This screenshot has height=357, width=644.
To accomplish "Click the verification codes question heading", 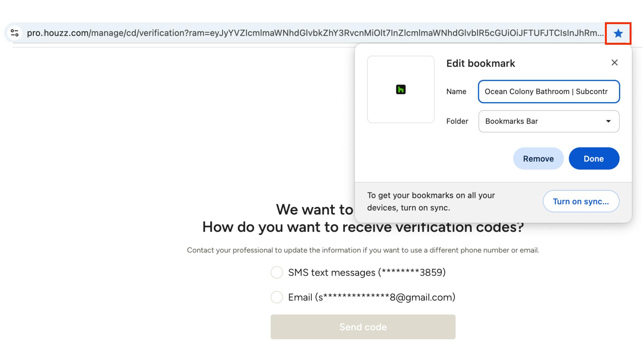I will [x=281, y=227].
